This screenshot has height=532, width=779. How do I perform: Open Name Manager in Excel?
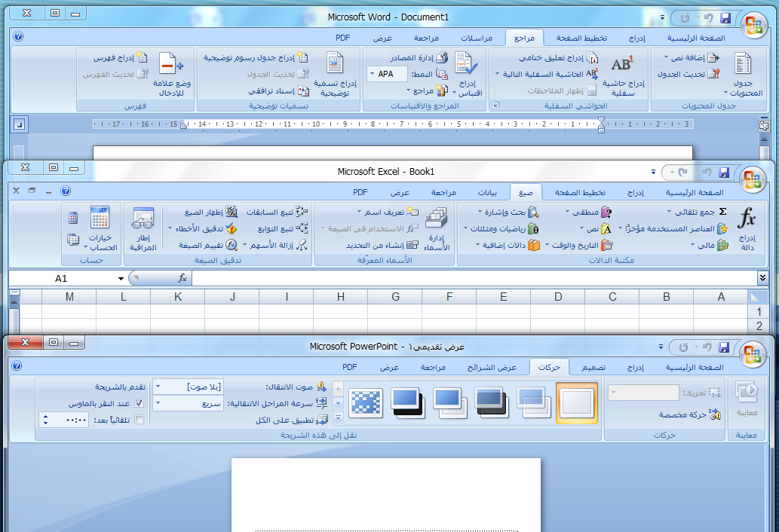[x=437, y=229]
